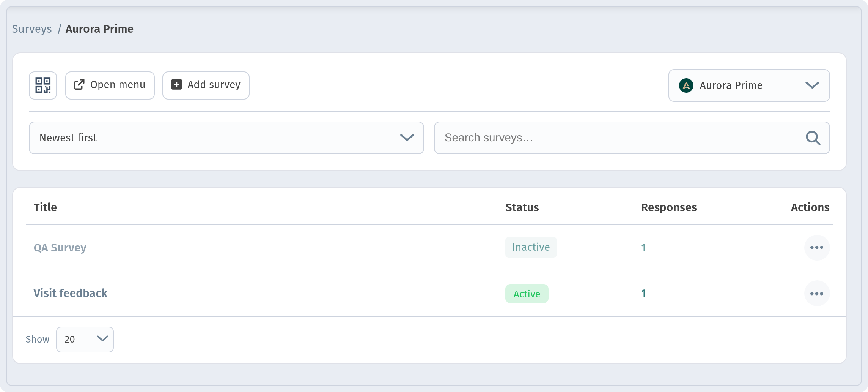Click the magnifier search icon
This screenshot has height=392, width=868.
coord(813,138)
